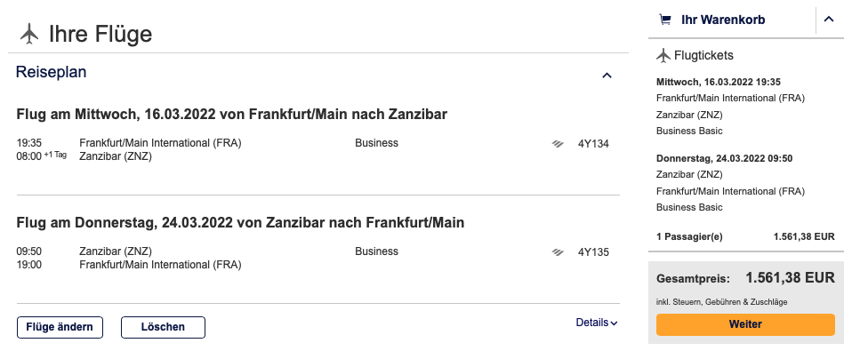
Task: Select flight number 4Y135
Action: tap(593, 251)
